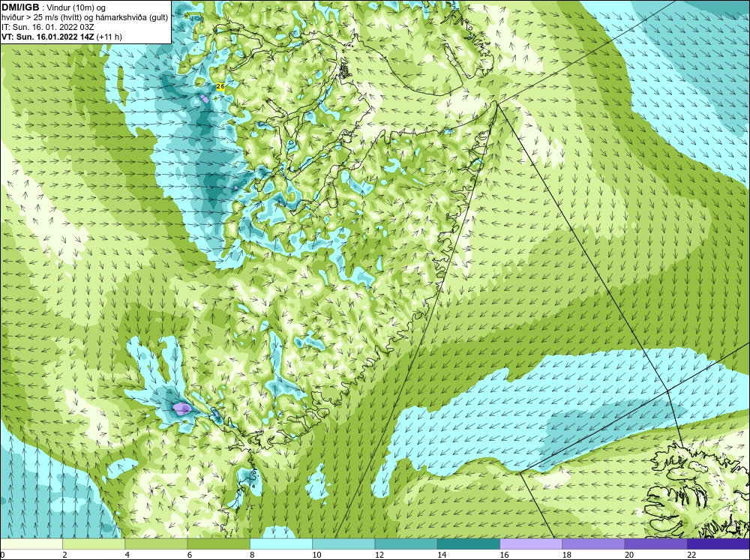This screenshot has width=750, height=560.
Task: Pick the 14–16 m/s dark teal swatch
Action: click(469, 544)
